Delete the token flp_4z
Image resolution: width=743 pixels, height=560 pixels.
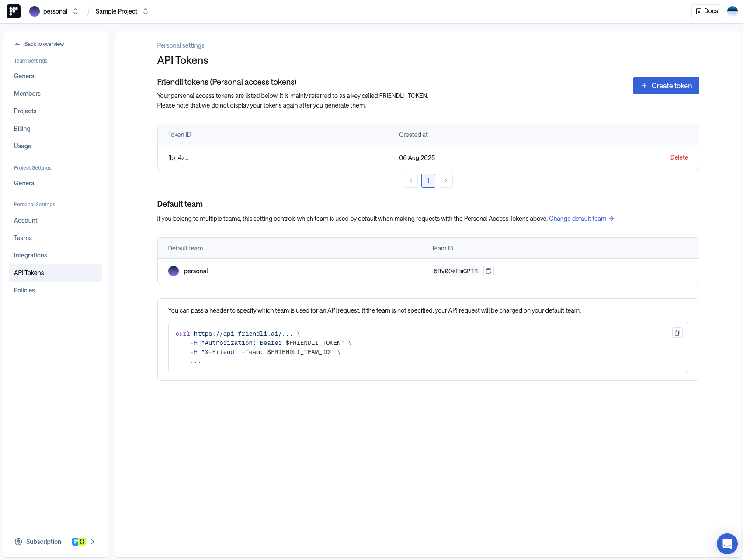coord(679,157)
